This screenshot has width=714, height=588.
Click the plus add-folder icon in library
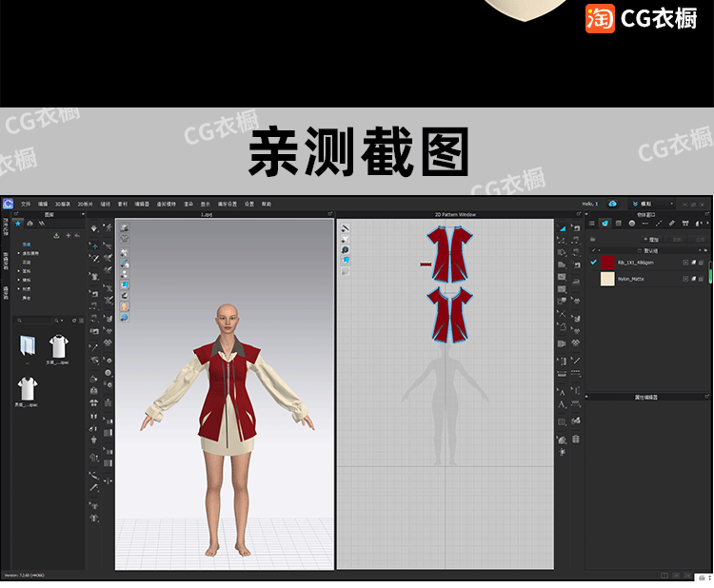pyautogui.click(x=67, y=235)
